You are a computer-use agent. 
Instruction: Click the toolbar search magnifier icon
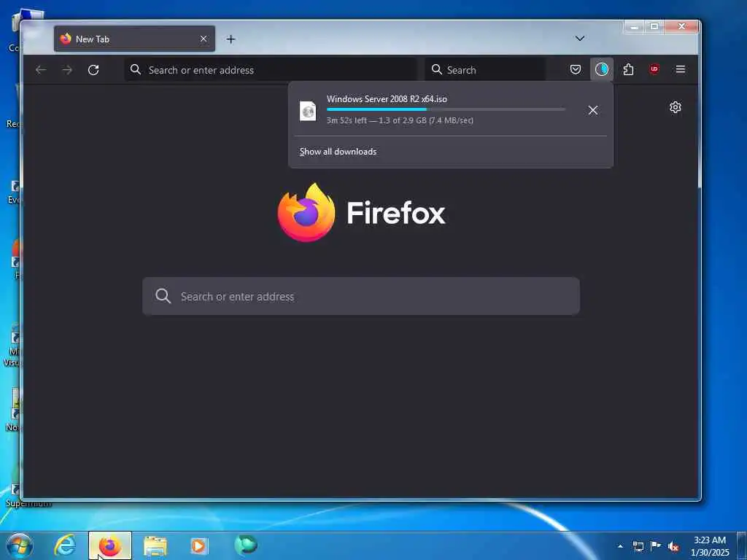pos(436,69)
